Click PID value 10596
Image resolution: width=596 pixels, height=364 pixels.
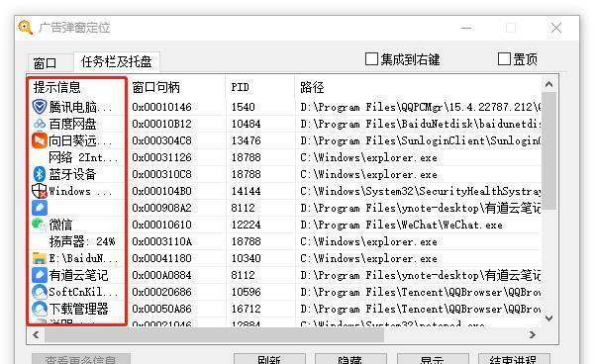tap(246, 292)
